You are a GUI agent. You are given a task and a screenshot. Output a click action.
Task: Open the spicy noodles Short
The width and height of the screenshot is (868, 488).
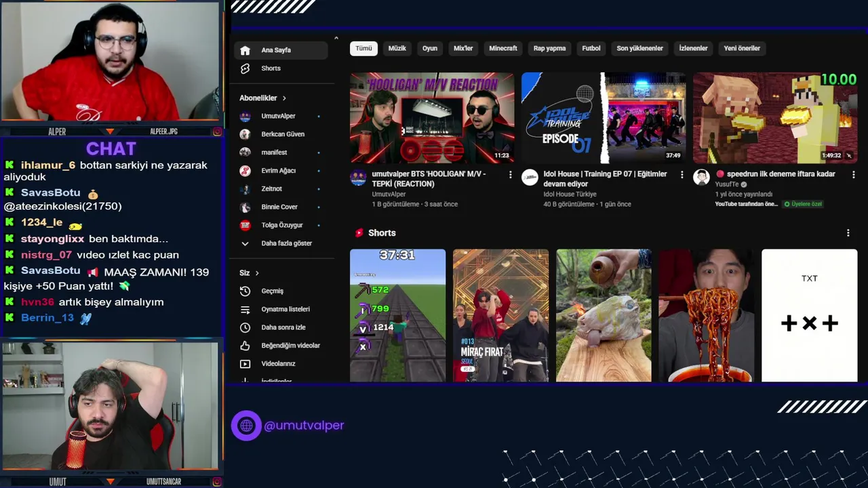(x=707, y=316)
